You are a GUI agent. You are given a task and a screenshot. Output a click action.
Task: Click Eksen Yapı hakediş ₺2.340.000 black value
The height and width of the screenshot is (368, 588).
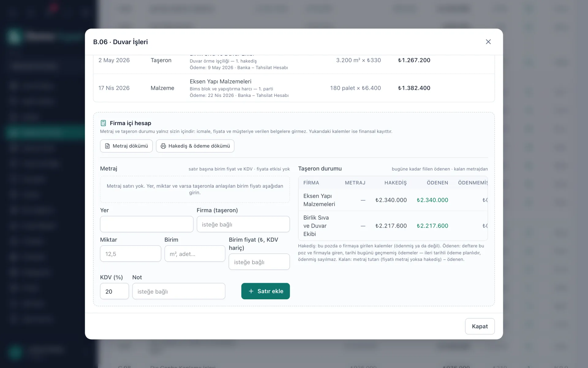point(391,200)
